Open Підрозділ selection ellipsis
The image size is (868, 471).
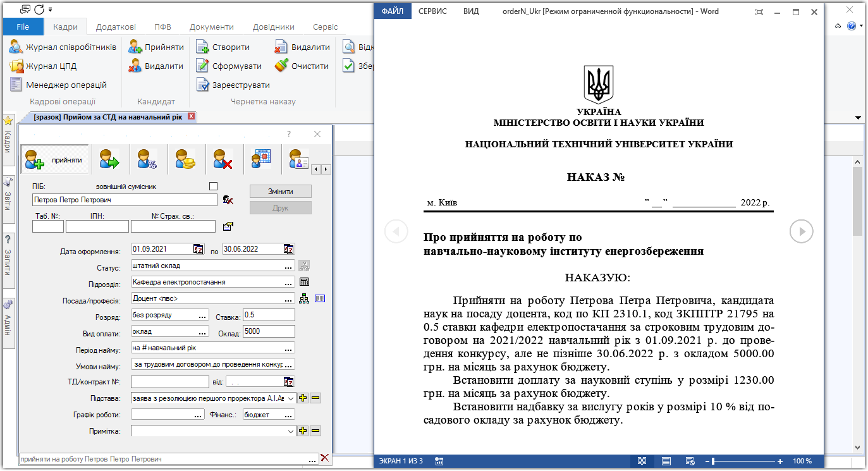(289, 282)
